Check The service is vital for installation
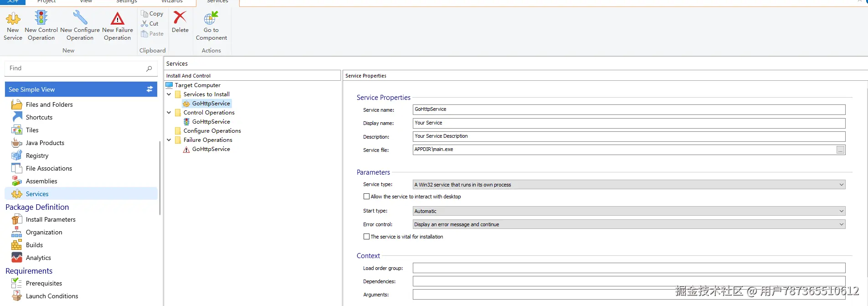The width and height of the screenshot is (868, 306). [x=366, y=237]
